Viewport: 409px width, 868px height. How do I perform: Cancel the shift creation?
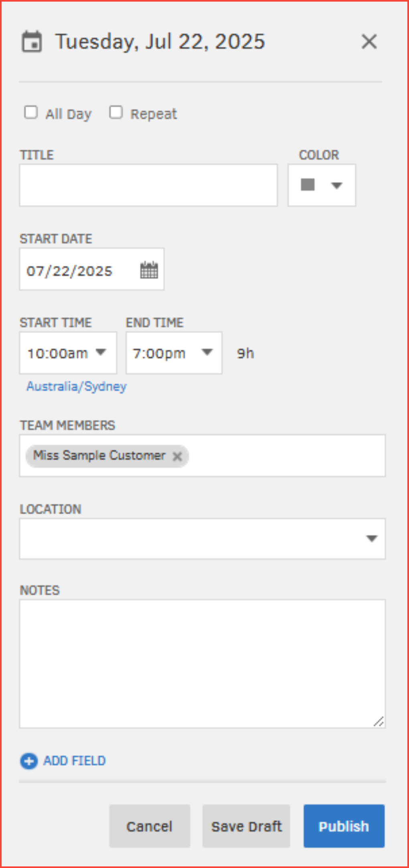[150, 826]
